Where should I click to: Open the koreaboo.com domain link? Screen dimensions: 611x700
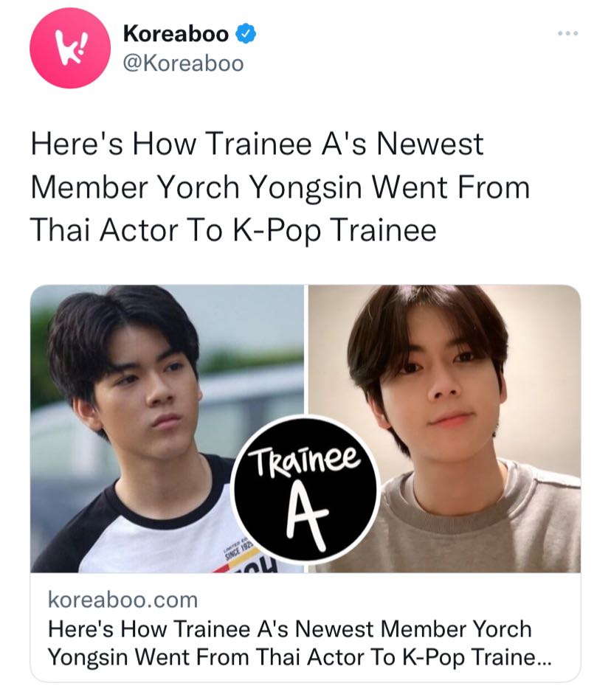tap(122, 600)
